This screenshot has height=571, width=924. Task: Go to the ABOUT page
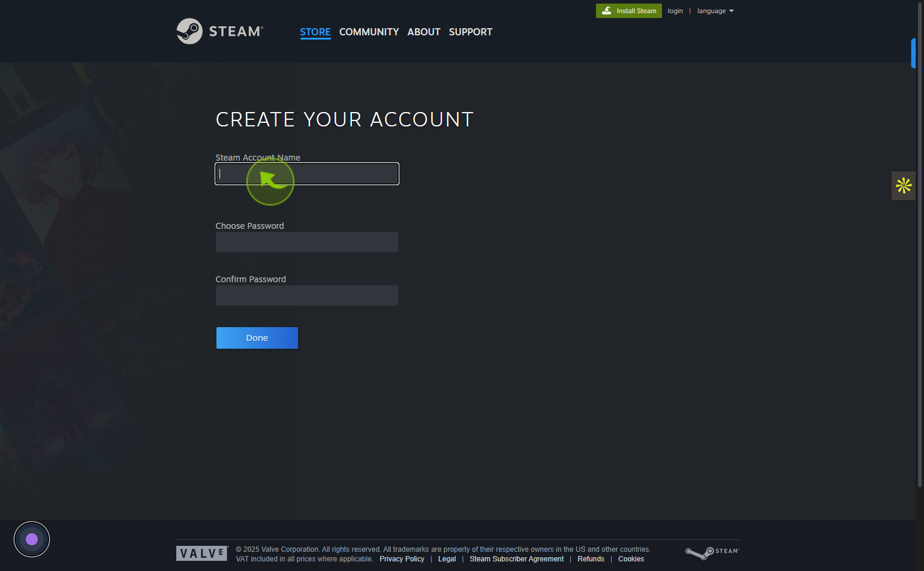pos(424,32)
